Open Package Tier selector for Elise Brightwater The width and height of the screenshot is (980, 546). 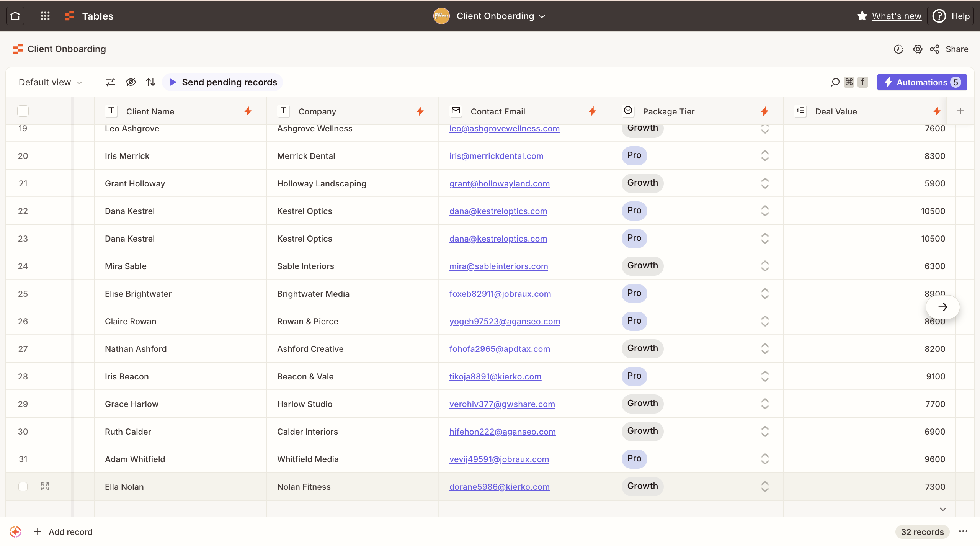(x=765, y=294)
